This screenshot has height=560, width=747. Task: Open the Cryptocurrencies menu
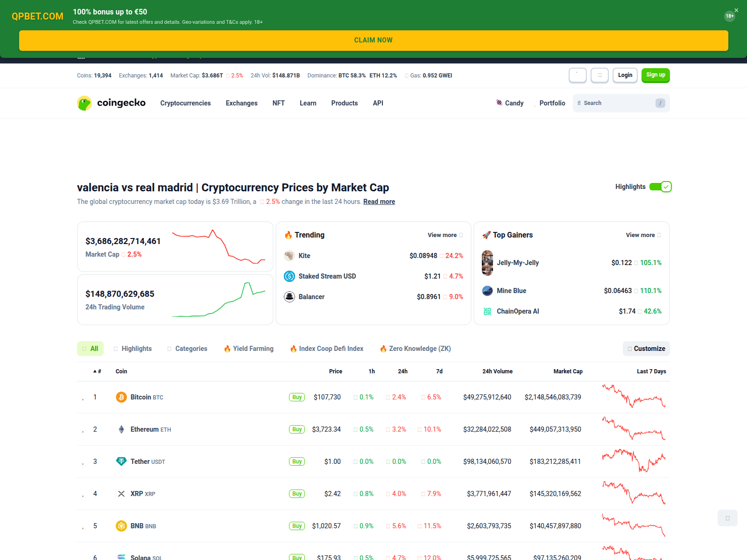click(185, 103)
